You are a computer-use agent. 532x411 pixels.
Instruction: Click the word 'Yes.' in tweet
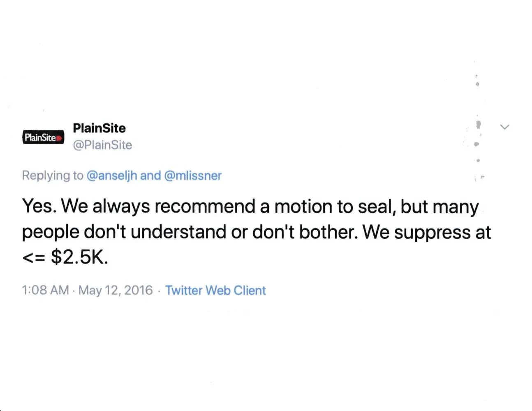(x=39, y=206)
